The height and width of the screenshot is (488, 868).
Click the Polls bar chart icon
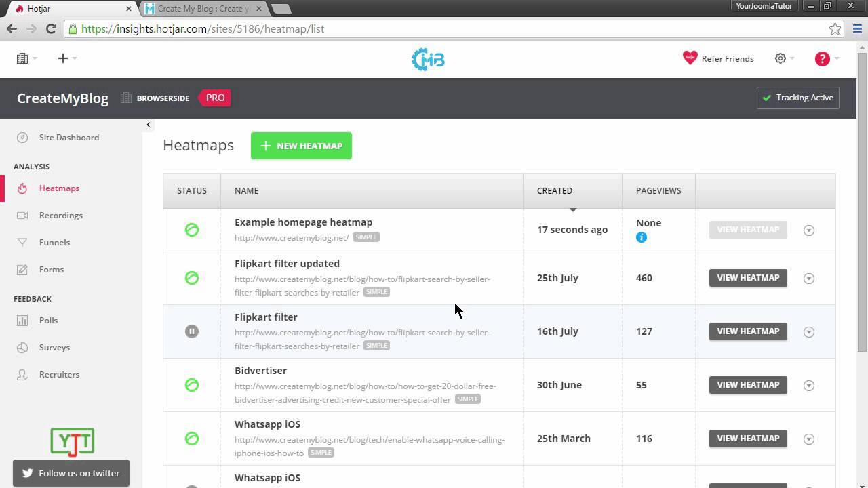coord(22,320)
